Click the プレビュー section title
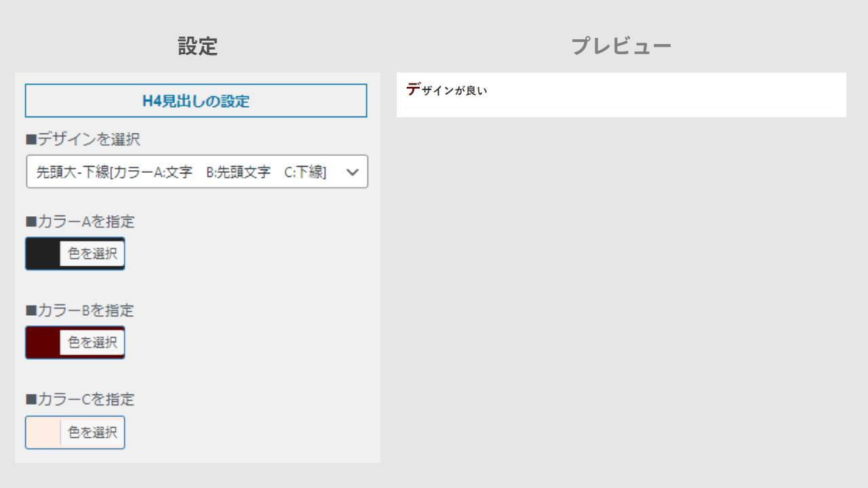 pyautogui.click(x=620, y=46)
